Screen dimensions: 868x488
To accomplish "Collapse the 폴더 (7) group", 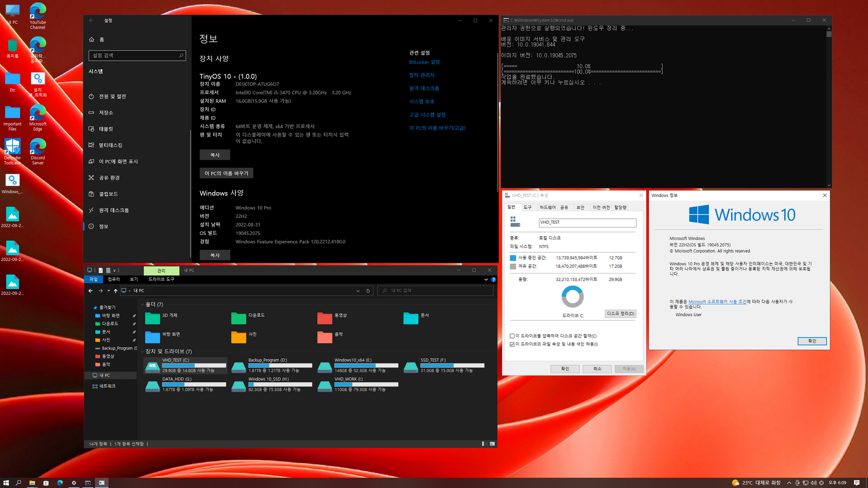I will 142,305.
